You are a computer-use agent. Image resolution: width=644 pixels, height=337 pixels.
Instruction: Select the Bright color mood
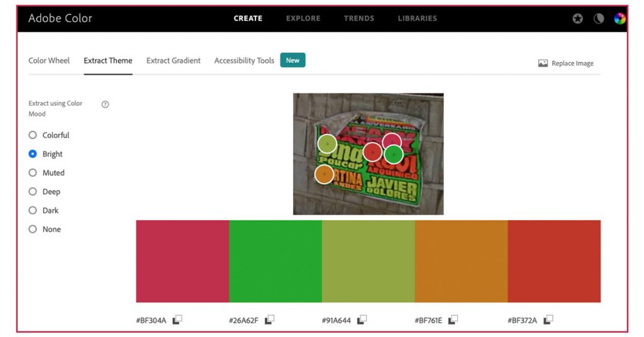[33, 154]
